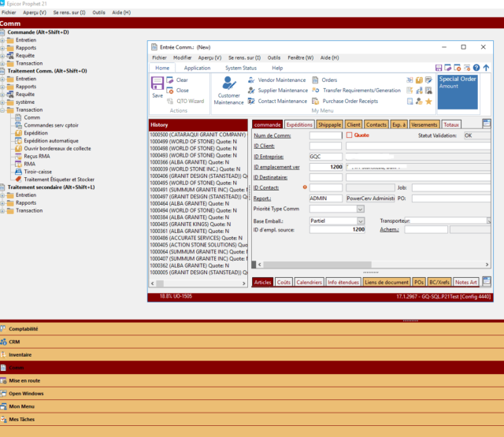Open Outils menu in main Prophet 21 window
Image resolution: width=504 pixels, height=437 pixels.
pos(98,13)
